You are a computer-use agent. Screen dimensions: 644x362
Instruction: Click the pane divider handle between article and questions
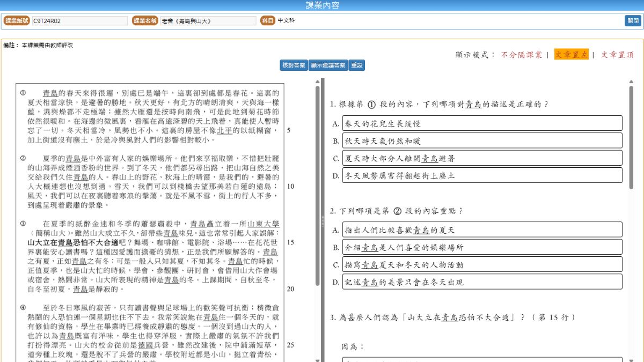[323, 220]
